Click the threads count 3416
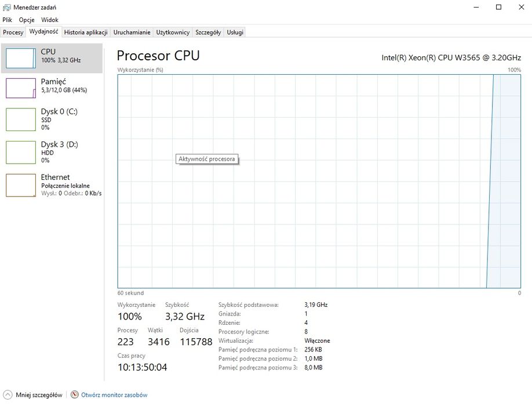The height and width of the screenshot is (406, 532). pos(158,342)
